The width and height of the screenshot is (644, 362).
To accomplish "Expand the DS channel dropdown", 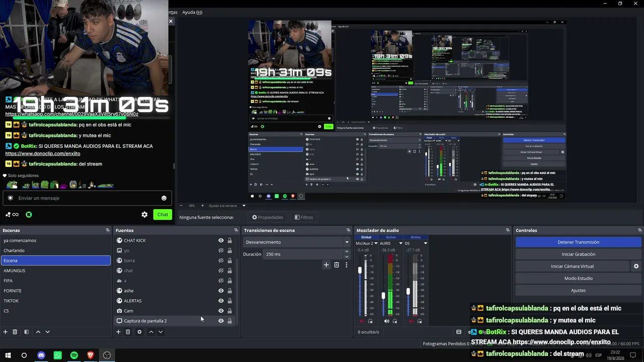I will click(x=425, y=243).
